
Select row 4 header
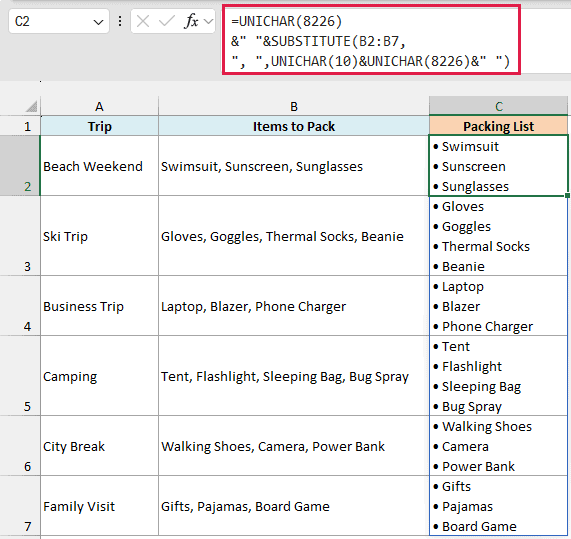[x=20, y=306]
